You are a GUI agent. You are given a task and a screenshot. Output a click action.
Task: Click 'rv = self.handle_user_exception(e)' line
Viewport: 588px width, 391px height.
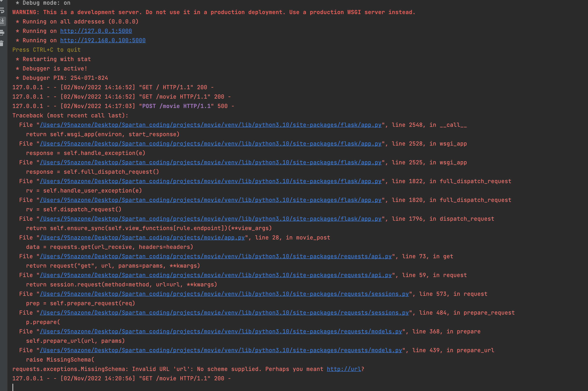tap(84, 191)
